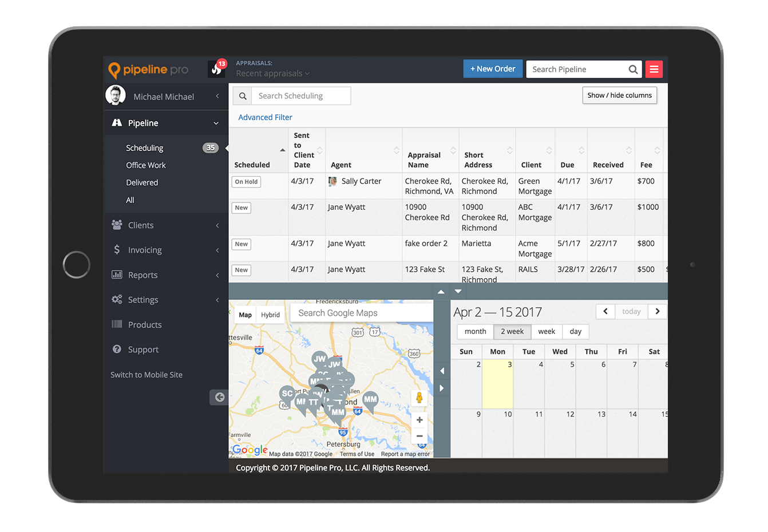
Task: Click the Pipeline road icon in sidebar
Action: point(117,122)
